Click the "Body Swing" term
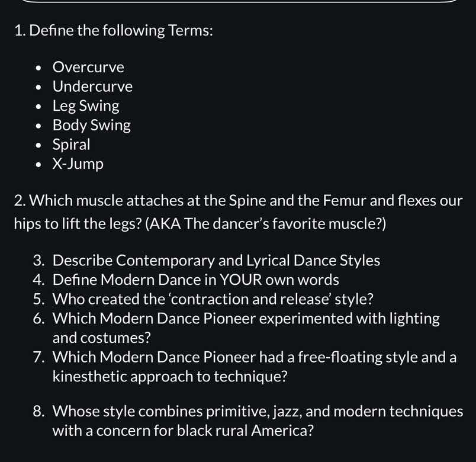The image size is (476, 462). (91, 125)
